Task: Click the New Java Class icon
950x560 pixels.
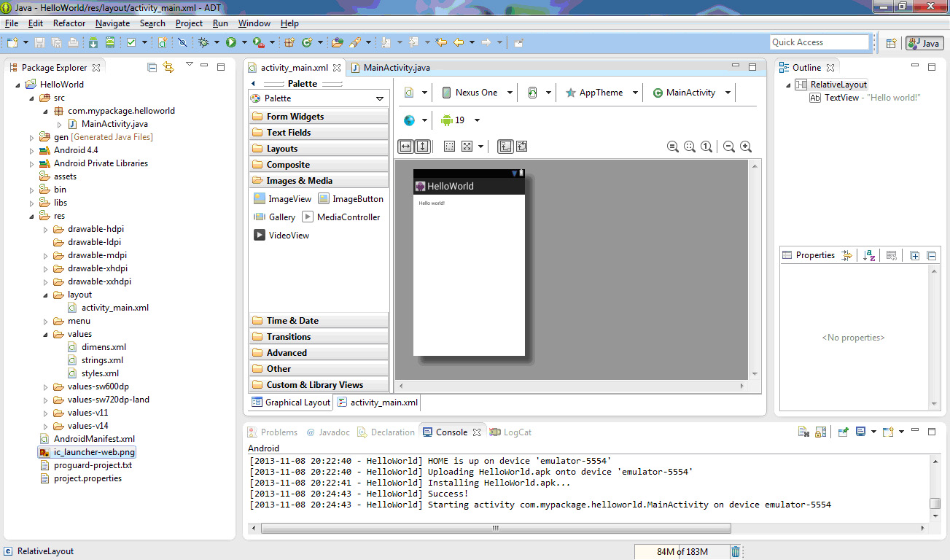Action: tap(307, 42)
